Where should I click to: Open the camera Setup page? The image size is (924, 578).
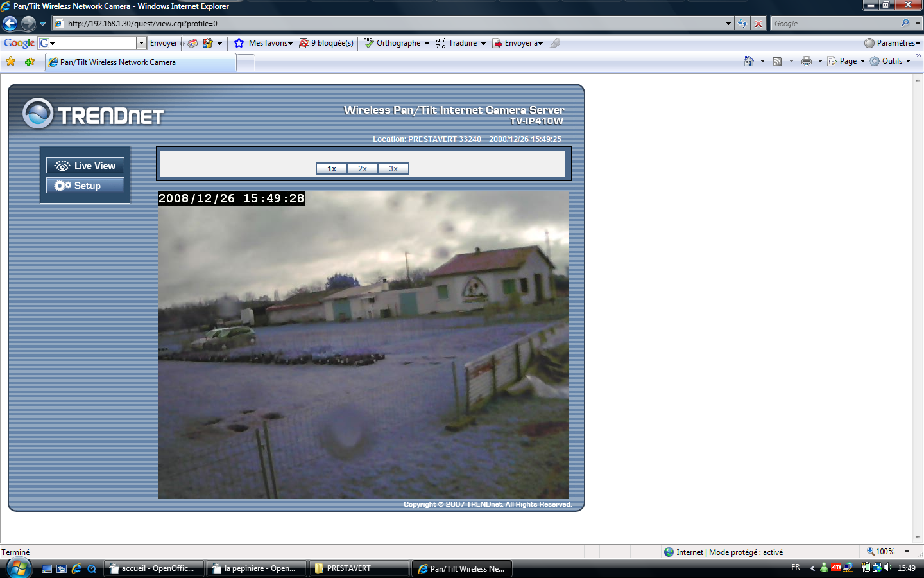(x=85, y=186)
